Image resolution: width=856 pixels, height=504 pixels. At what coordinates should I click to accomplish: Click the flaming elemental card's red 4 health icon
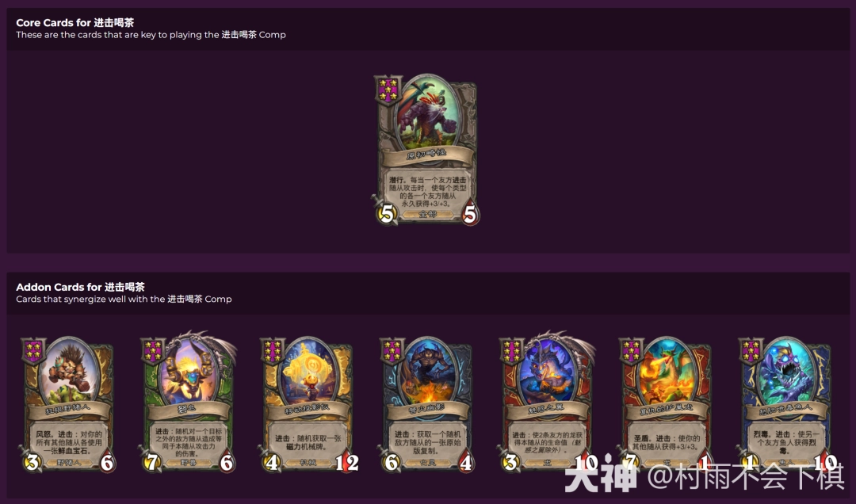point(466,463)
